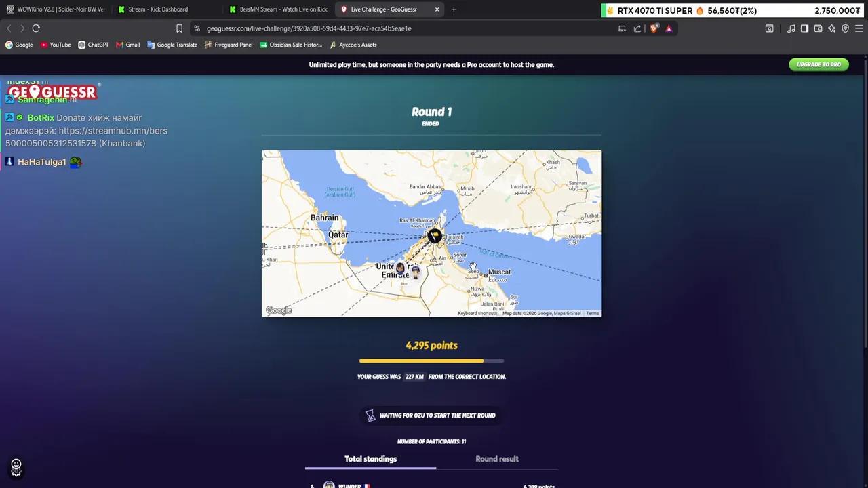This screenshot has width=868, height=488.
Task: Open the Brave Wallet icon
Action: coord(818,28)
